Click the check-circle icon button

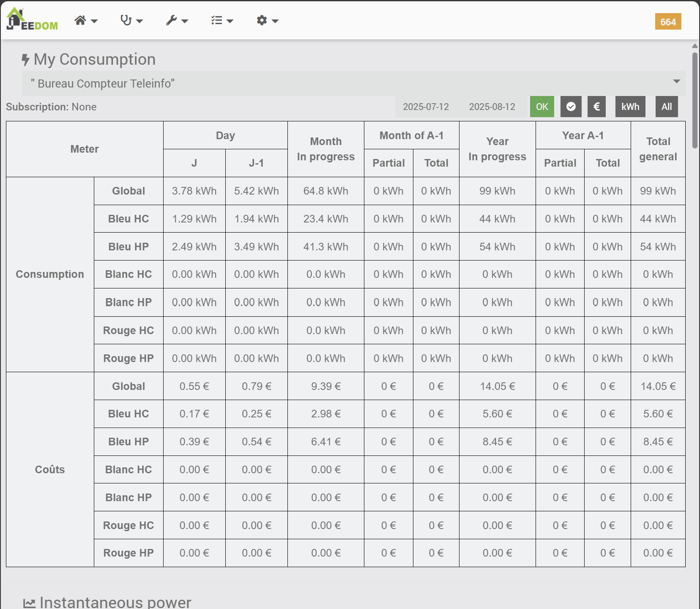(x=571, y=107)
